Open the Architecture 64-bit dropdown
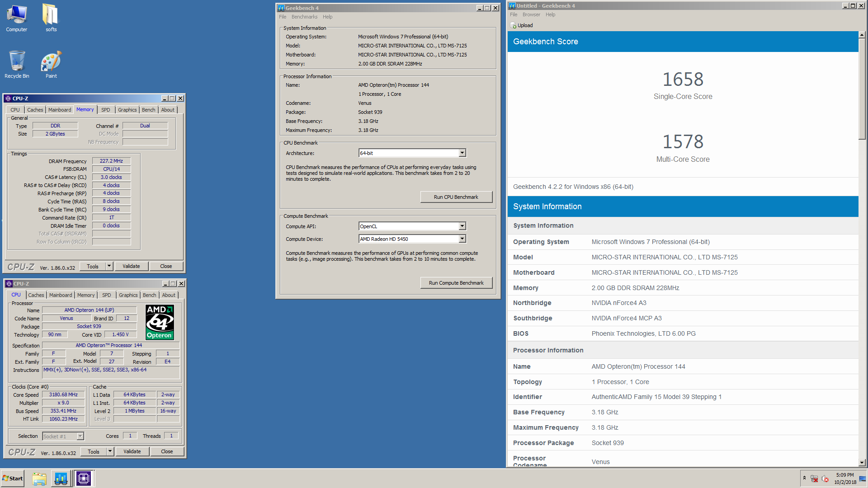868x488 pixels. tap(462, 153)
